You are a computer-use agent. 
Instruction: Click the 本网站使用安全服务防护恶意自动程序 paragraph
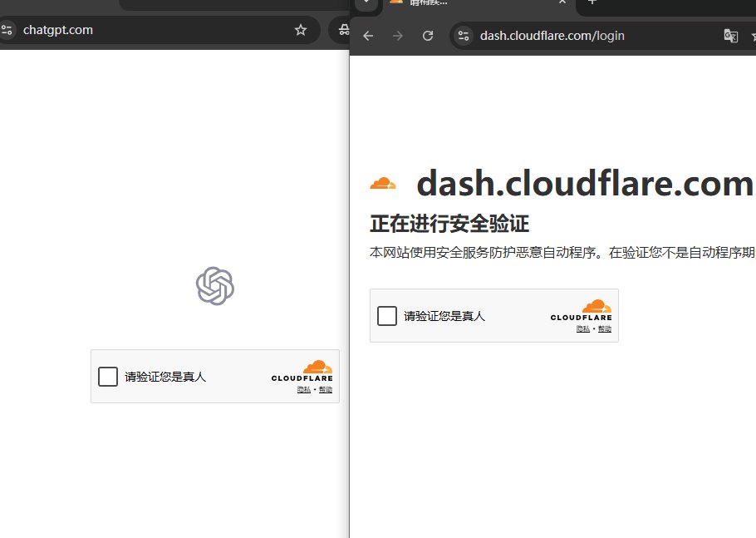(562, 252)
